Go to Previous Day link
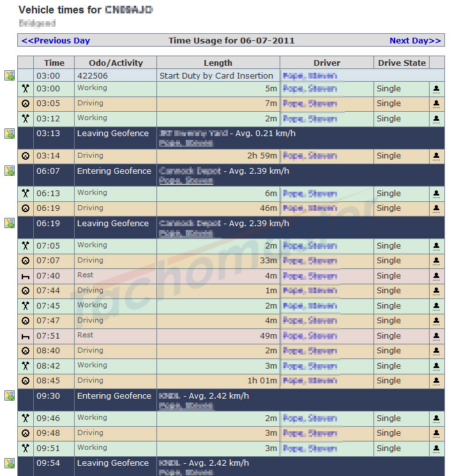Image resolution: width=452 pixels, height=476 pixels. [56, 40]
